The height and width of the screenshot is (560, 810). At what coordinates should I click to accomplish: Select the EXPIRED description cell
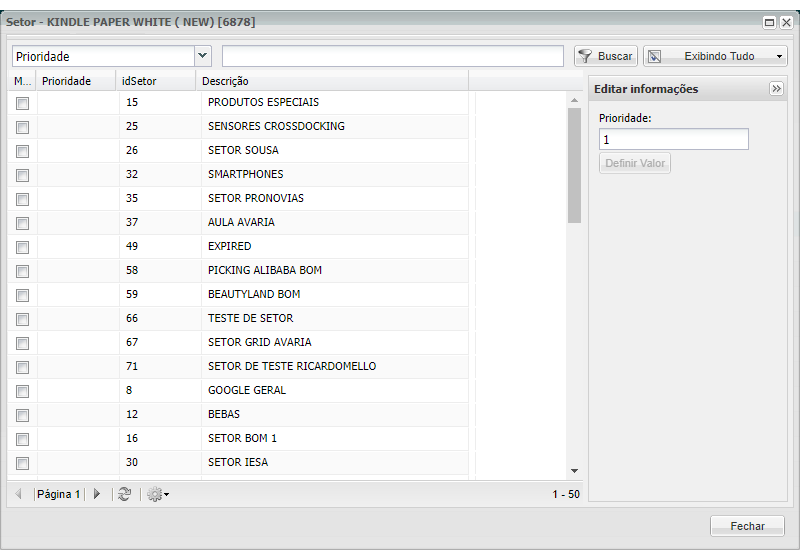[x=335, y=246]
